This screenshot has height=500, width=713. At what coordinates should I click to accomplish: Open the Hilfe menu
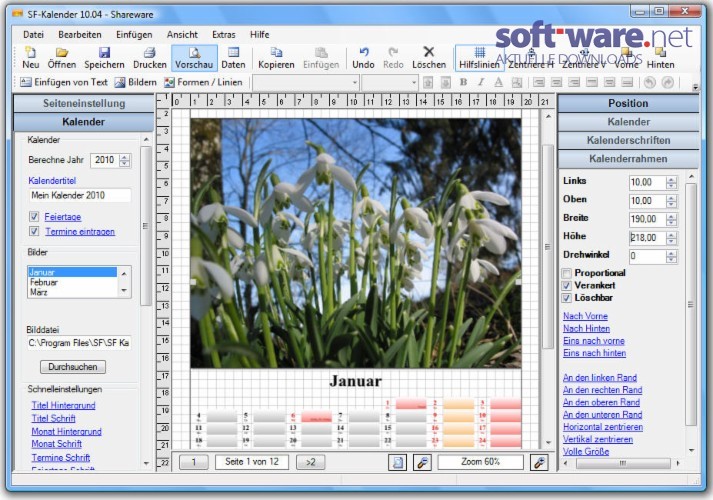pyautogui.click(x=260, y=35)
